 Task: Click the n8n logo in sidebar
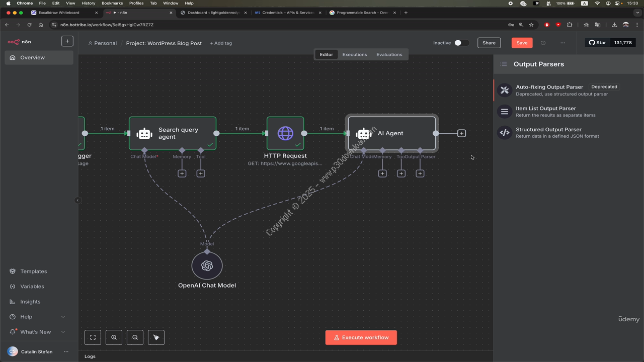19,42
